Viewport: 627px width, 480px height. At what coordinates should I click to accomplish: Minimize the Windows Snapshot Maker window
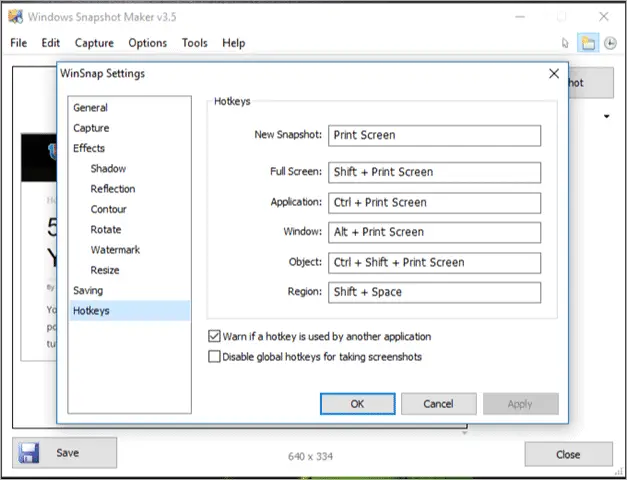[x=520, y=17]
